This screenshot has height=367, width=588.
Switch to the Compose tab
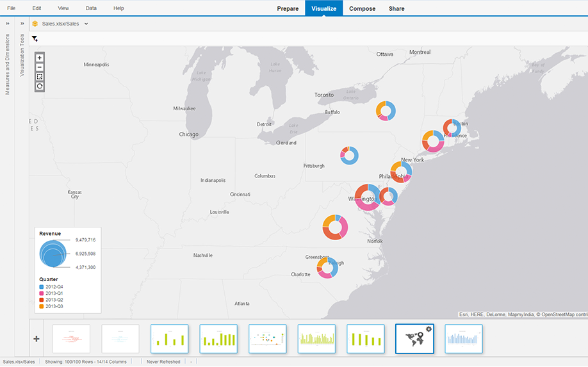[363, 8]
